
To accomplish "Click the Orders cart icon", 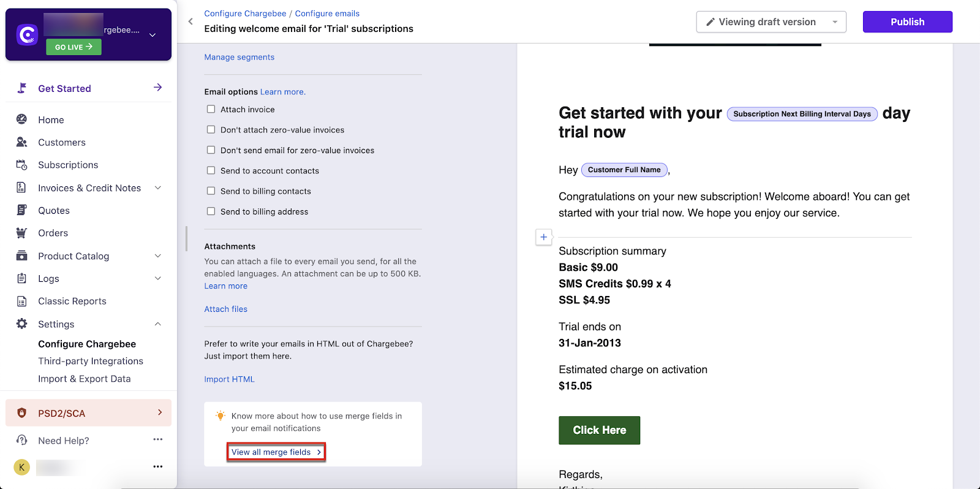I will point(21,233).
